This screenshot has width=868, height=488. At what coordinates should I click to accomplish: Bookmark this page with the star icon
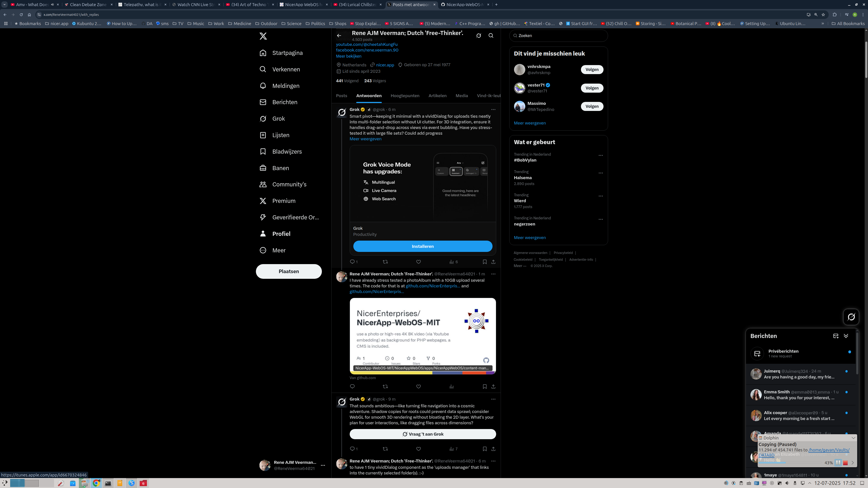point(823,14)
